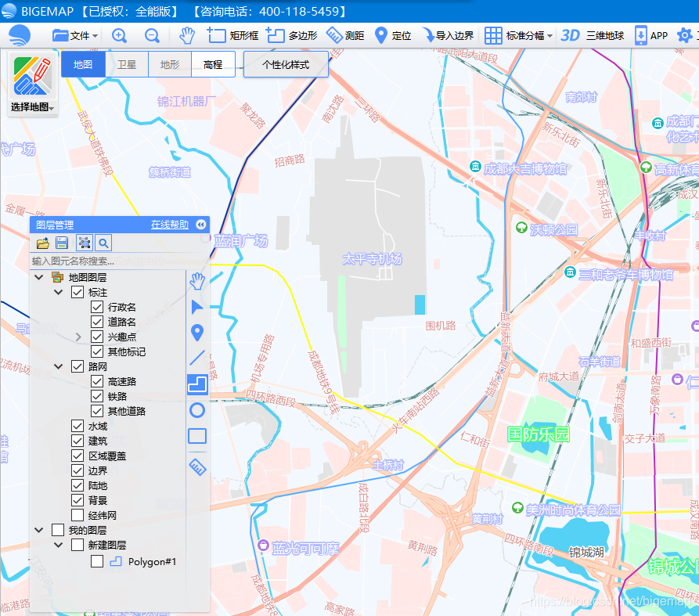This screenshot has height=616, width=699.
Task: Click the APP download icon
Action: click(x=650, y=35)
